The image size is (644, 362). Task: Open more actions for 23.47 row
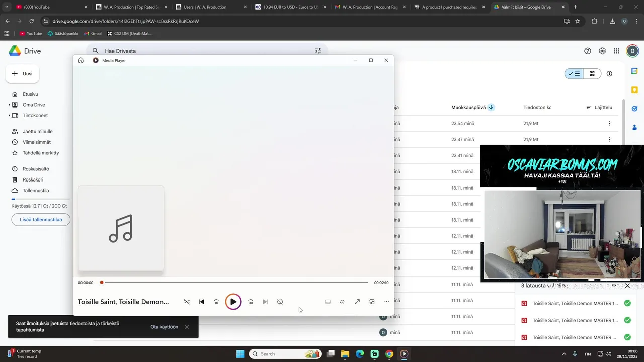point(609,139)
